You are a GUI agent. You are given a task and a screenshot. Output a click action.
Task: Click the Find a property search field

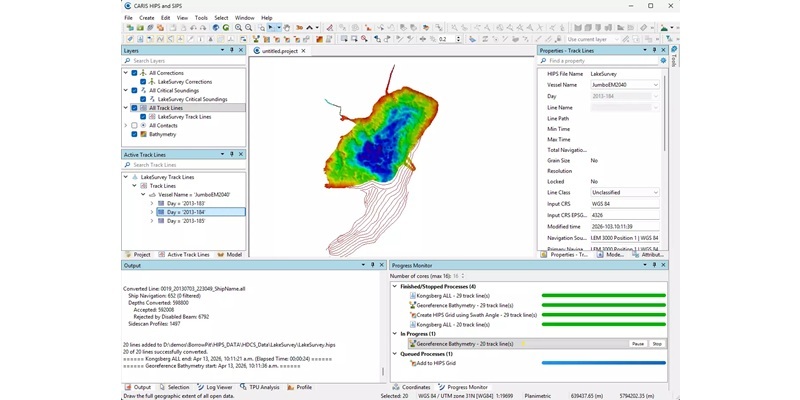[599, 61]
